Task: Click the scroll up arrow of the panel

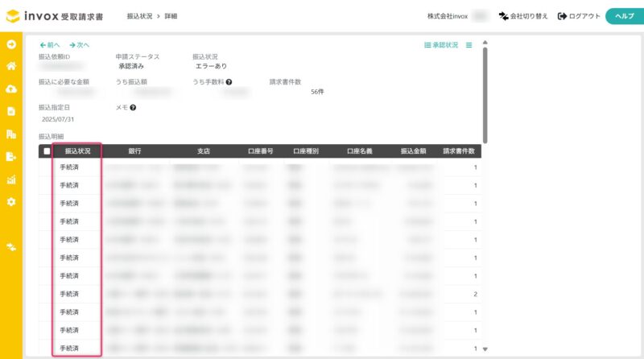Action: click(x=485, y=43)
